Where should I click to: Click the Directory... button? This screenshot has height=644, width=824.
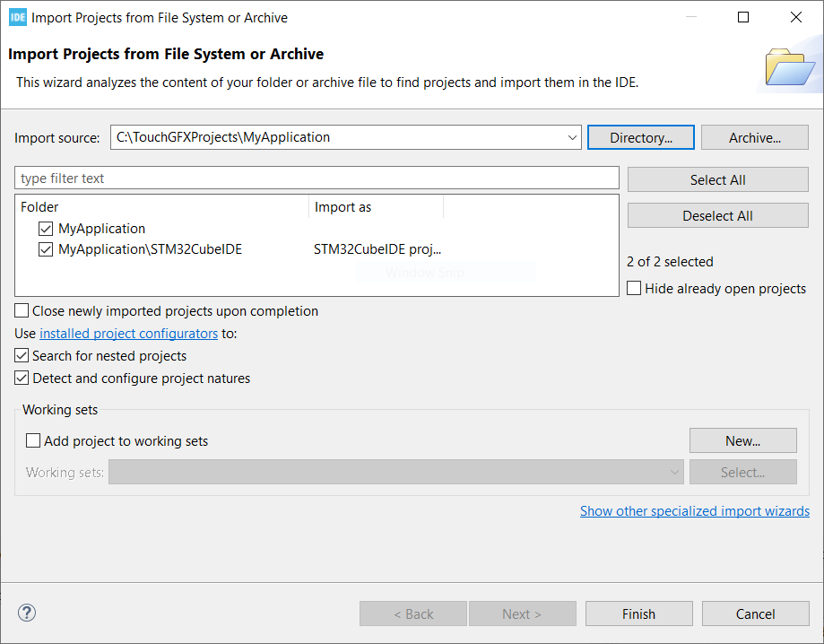point(640,138)
